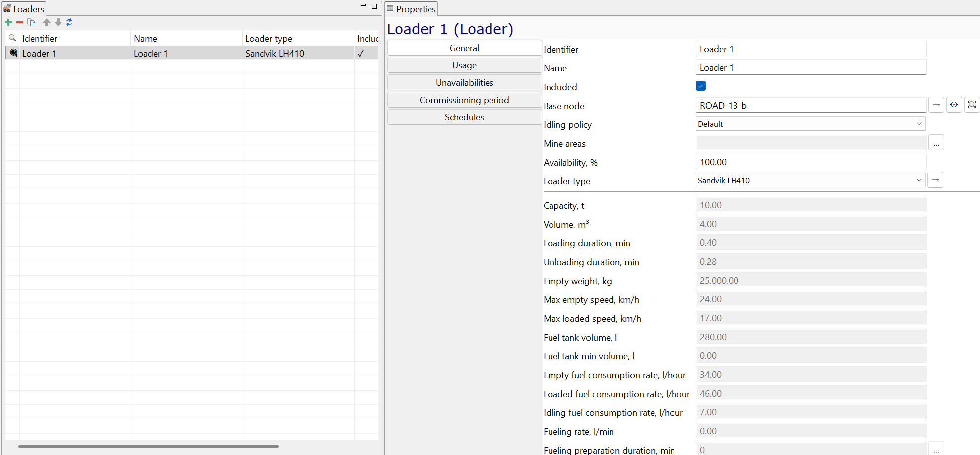The width and height of the screenshot is (980, 455).
Task: Refresh the loaders list using the blue arrows icon
Action: tap(69, 22)
